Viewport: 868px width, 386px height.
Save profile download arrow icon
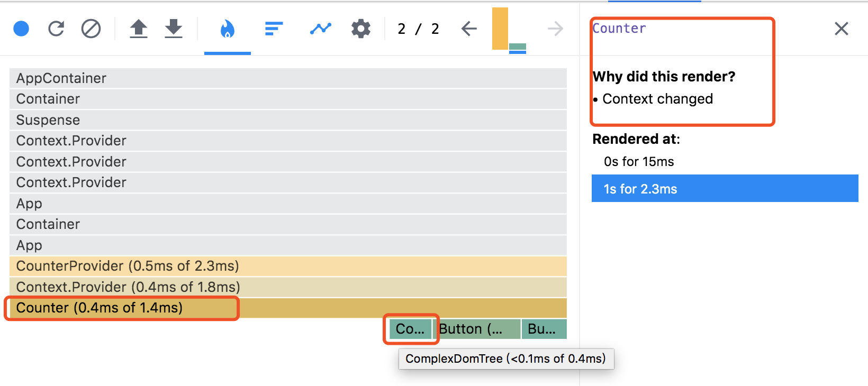pyautogui.click(x=174, y=29)
